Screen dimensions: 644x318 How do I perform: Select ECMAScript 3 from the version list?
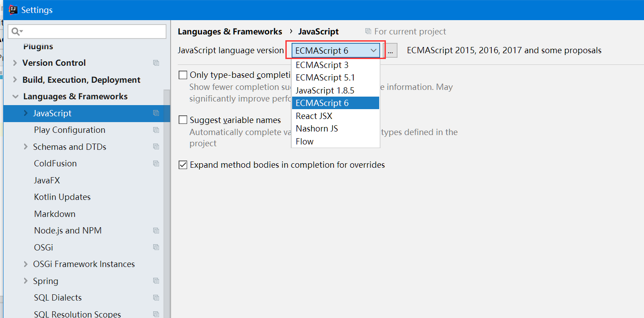tap(335, 65)
